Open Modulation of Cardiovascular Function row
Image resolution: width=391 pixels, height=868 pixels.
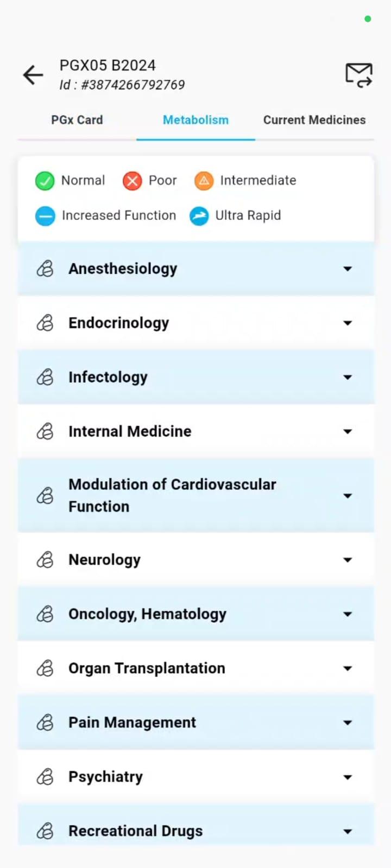pyautogui.click(x=195, y=495)
